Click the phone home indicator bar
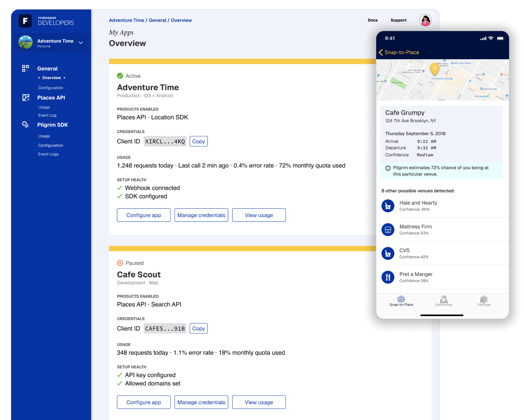The width and height of the screenshot is (524, 420). (442, 315)
